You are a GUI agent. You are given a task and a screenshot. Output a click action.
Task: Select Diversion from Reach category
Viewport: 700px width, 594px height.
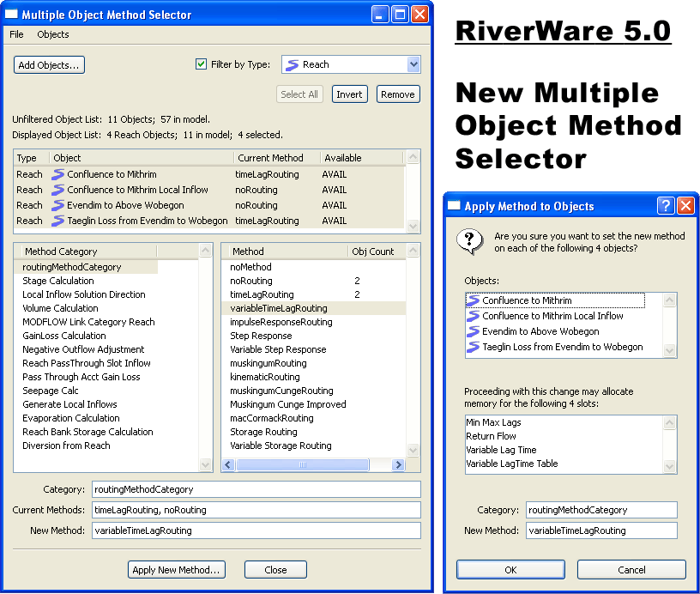click(x=66, y=445)
